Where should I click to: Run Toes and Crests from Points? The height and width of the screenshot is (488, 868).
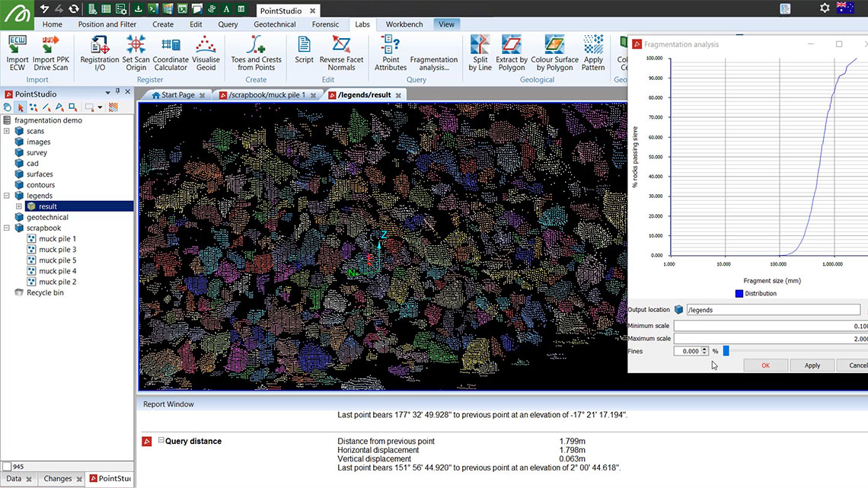pos(255,53)
